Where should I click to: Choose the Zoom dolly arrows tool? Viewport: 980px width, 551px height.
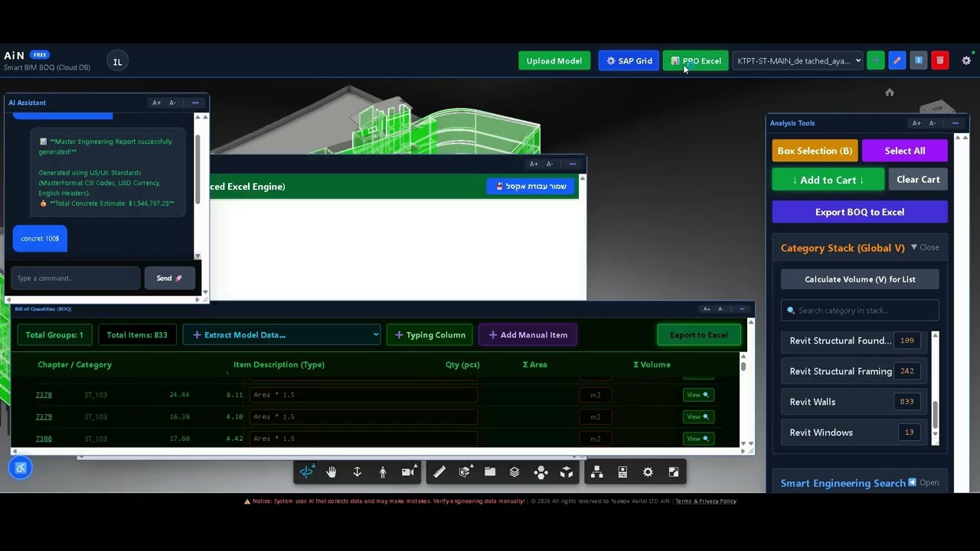[357, 472]
